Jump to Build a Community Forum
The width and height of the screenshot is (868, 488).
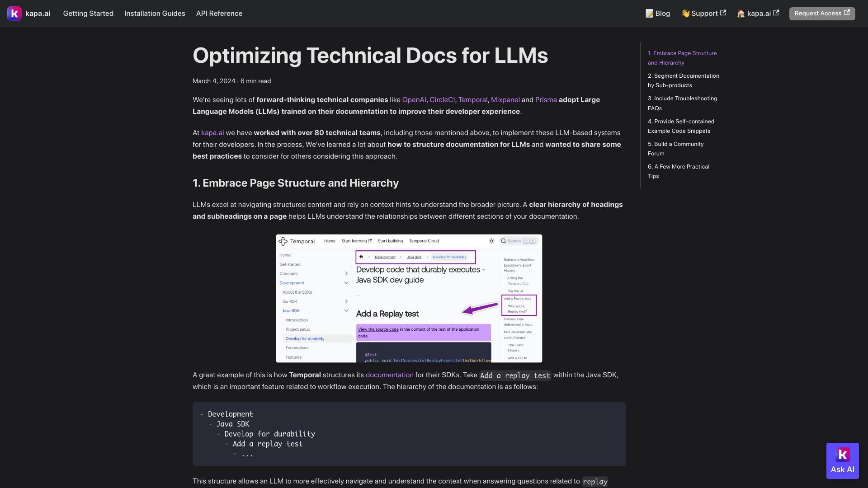(675, 149)
